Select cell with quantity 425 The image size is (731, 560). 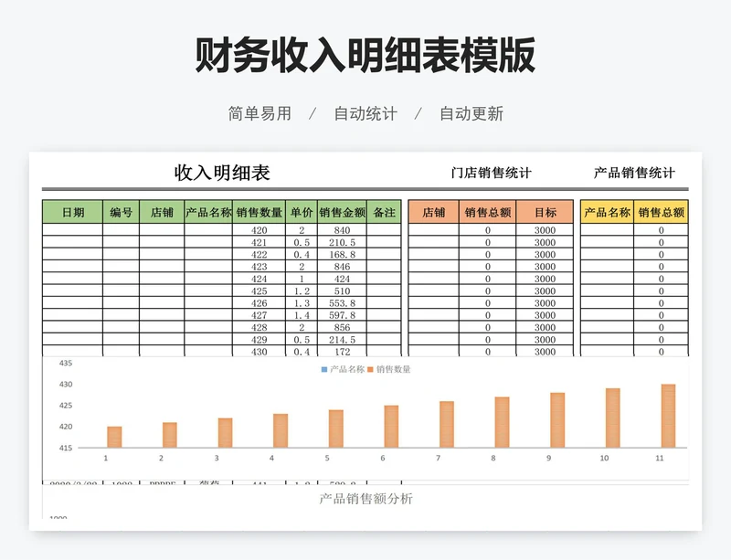click(x=260, y=291)
